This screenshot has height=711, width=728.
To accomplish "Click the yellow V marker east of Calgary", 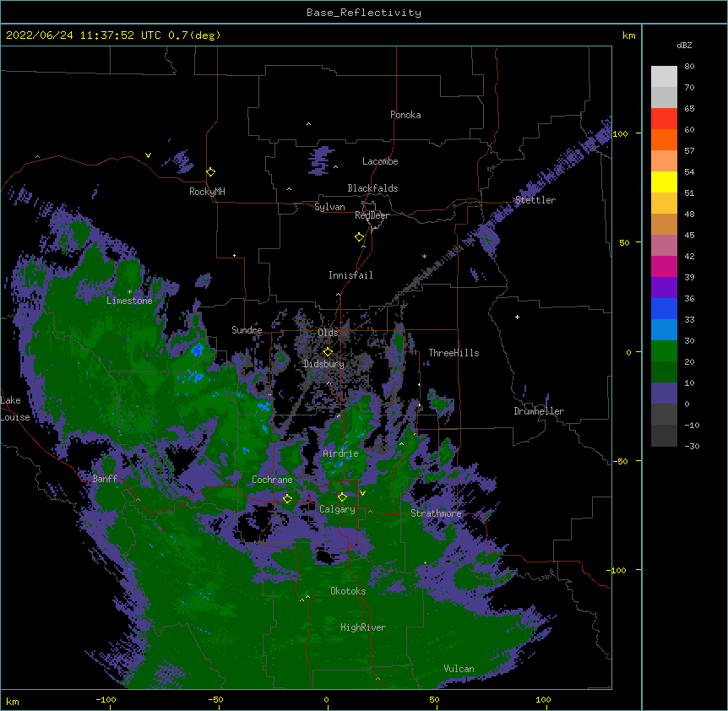I will coord(362,493).
